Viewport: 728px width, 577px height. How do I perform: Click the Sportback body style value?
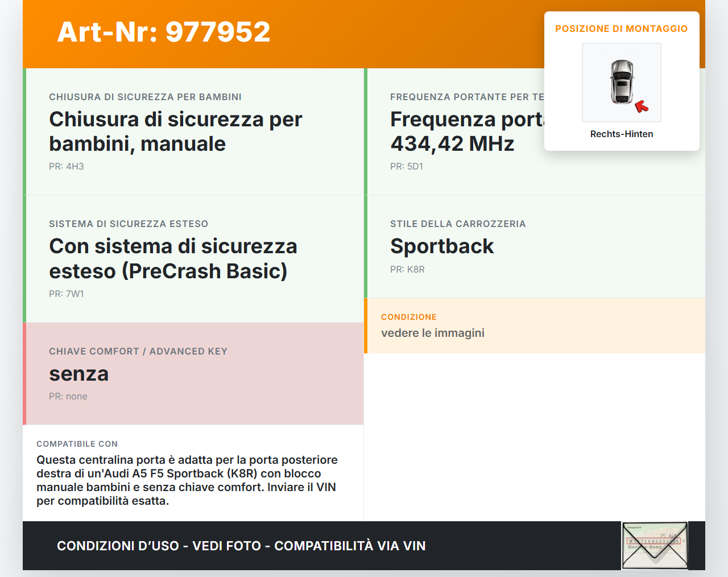pos(442,246)
